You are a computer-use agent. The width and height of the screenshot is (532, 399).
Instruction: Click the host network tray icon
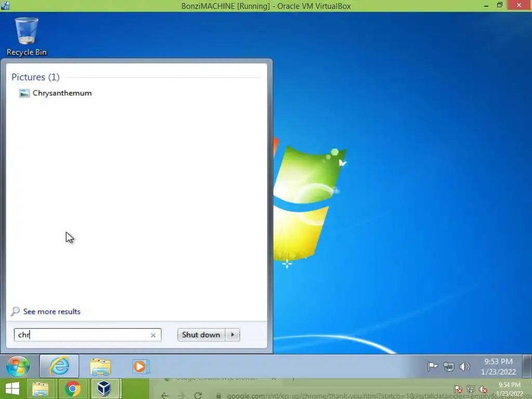coord(471,389)
